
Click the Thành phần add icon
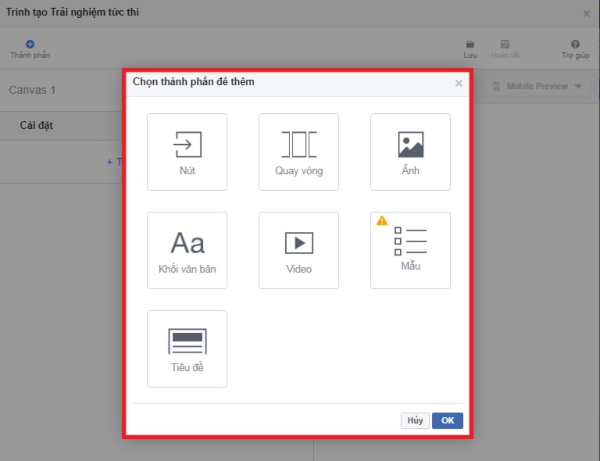[30, 44]
